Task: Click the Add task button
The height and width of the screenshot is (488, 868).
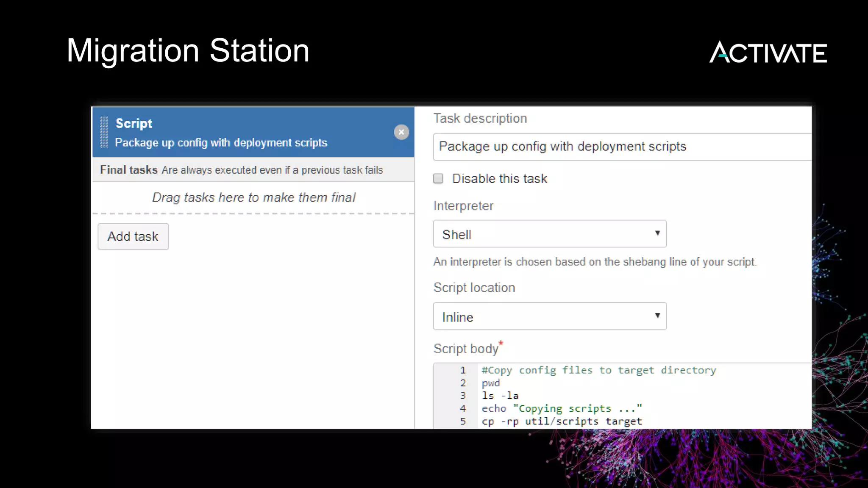Action: tap(133, 236)
